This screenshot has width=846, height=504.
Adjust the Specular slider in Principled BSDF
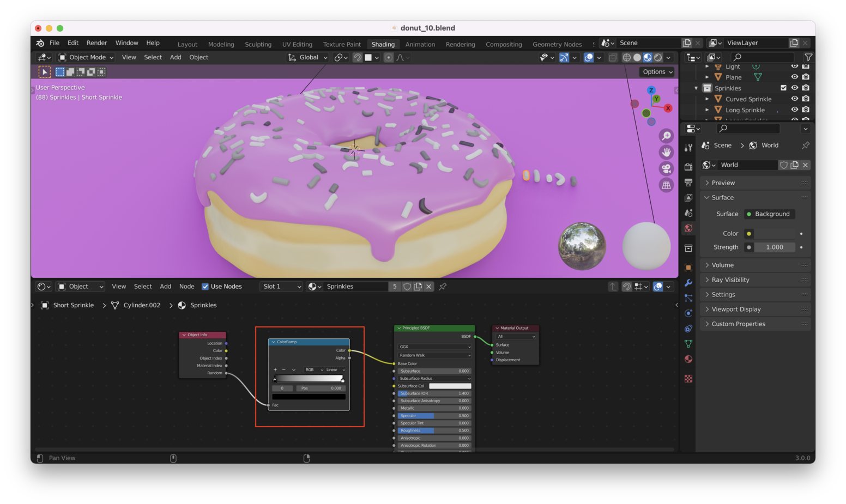point(434,416)
